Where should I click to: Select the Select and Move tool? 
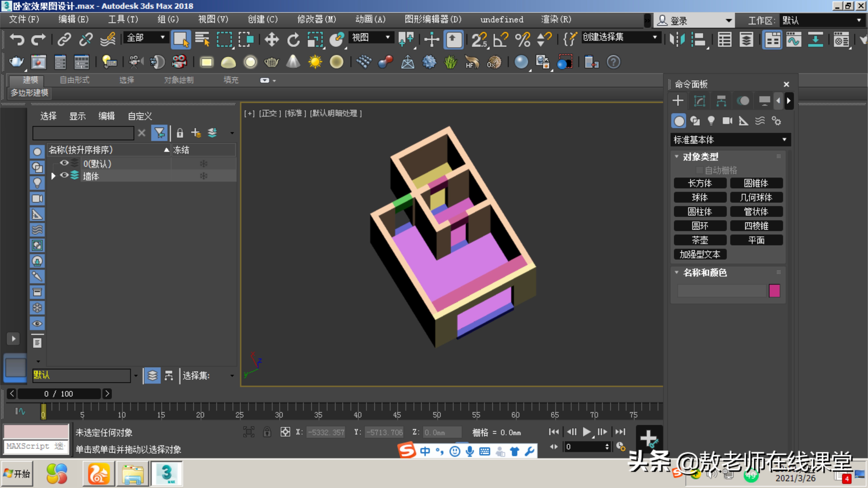tap(272, 39)
